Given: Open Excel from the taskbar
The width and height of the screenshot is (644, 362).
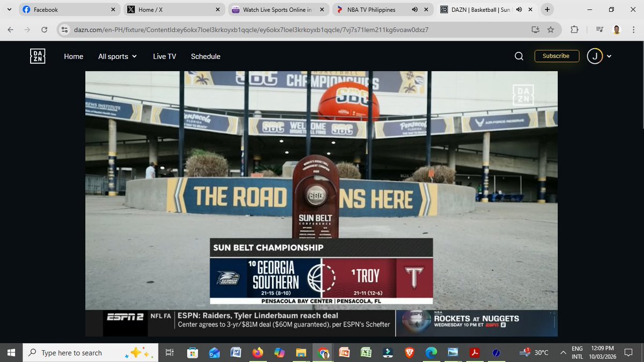Looking at the screenshot, I should click(x=366, y=352).
